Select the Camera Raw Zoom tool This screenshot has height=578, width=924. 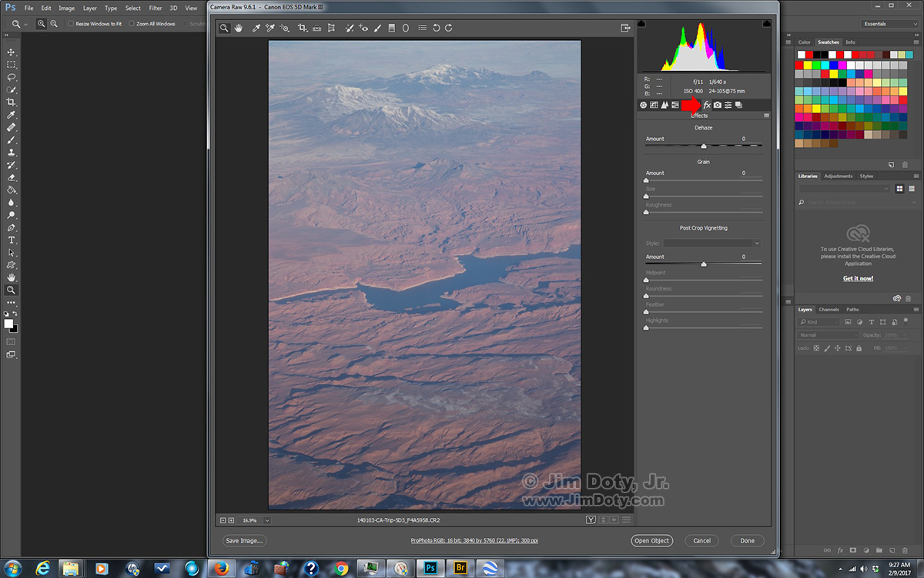tap(224, 28)
